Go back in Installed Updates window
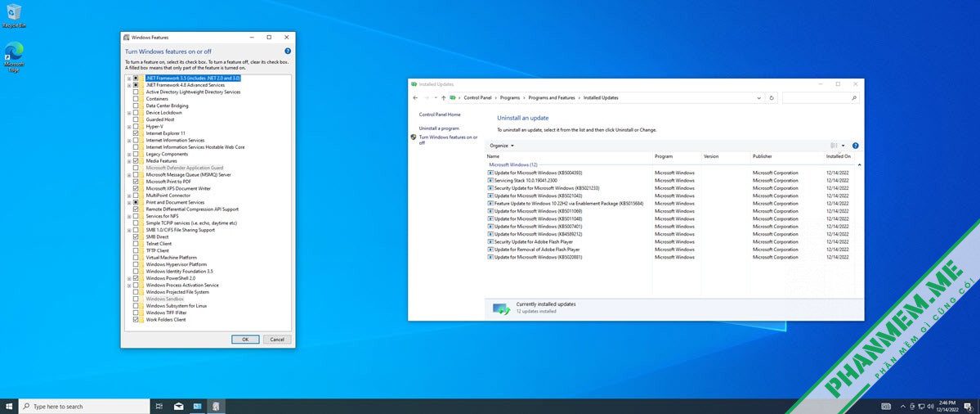 point(416,98)
